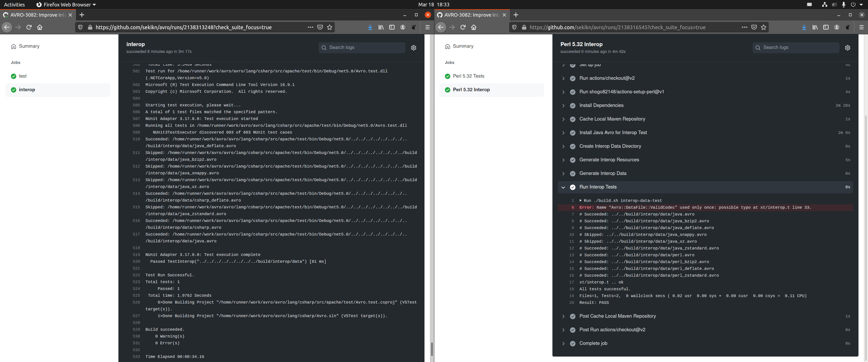
Task: Save to Pocket in right Firefox window
Action: (x=754, y=27)
